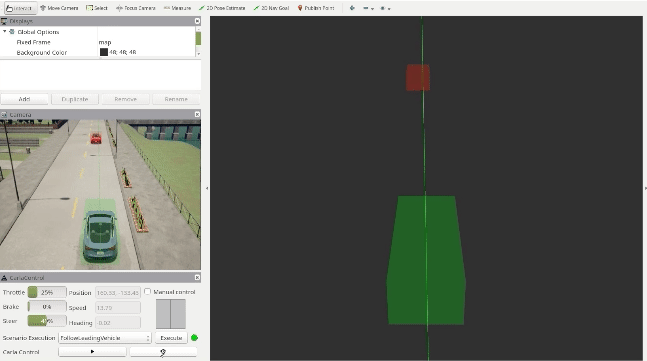Enable the Manual control checkbox
647x361 pixels.
pos(147,292)
